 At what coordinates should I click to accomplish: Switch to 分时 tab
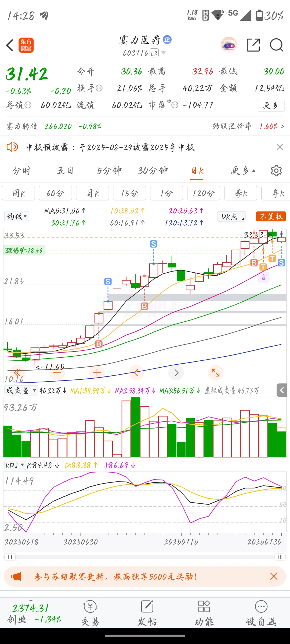click(22, 171)
